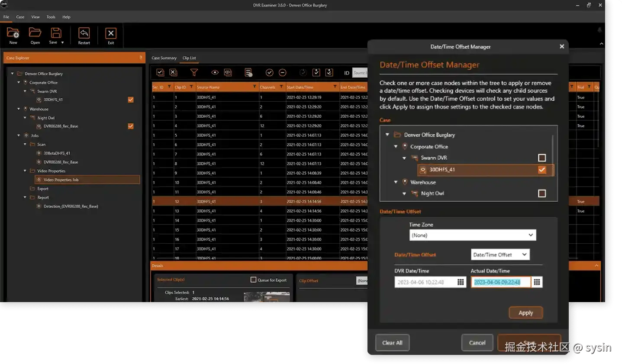Click the funnel filter icon in clip toolbar
Viewport: 622px width, 364px height.
coord(194,72)
